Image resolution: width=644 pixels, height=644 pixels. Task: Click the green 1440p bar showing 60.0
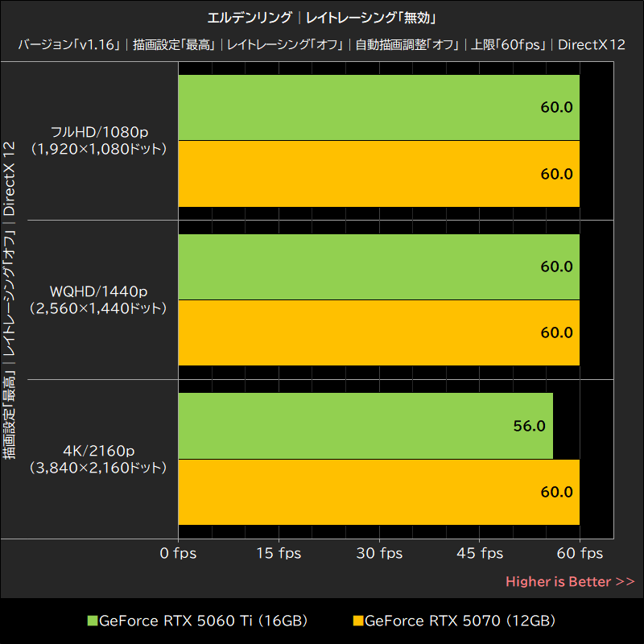tap(378, 266)
